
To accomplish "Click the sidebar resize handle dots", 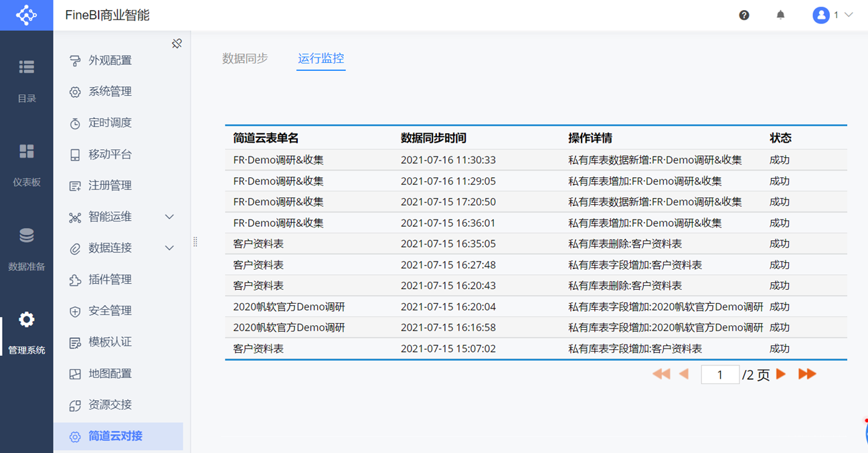I will coord(195,242).
